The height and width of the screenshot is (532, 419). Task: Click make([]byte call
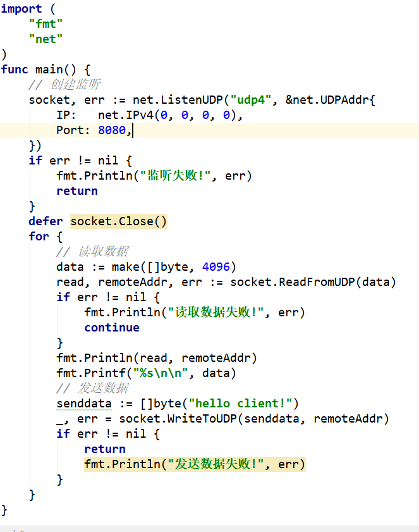[x=150, y=267]
